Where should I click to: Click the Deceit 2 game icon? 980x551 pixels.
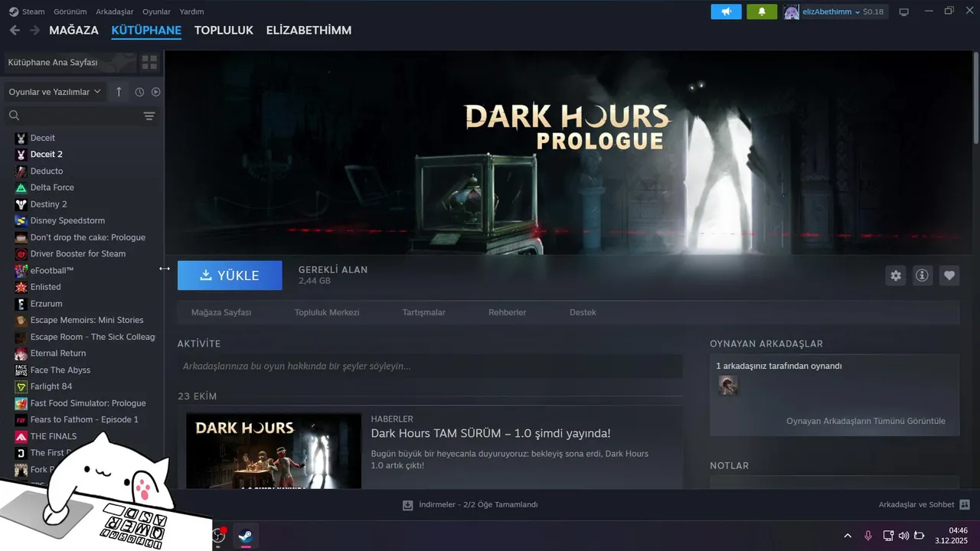coord(21,155)
